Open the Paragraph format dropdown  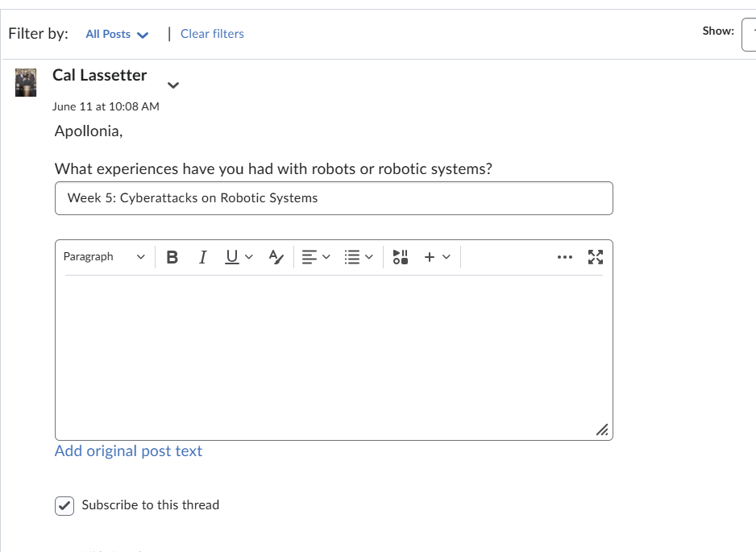tap(104, 256)
